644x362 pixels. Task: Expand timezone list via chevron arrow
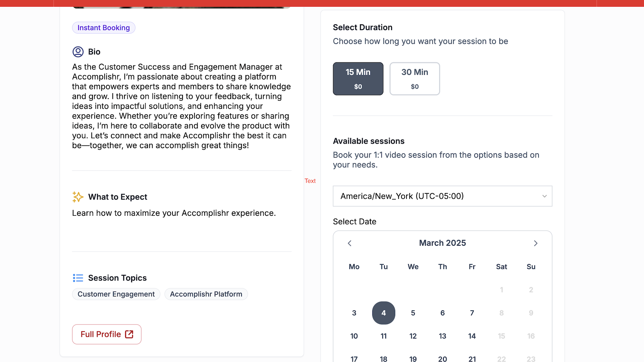[544, 196]
